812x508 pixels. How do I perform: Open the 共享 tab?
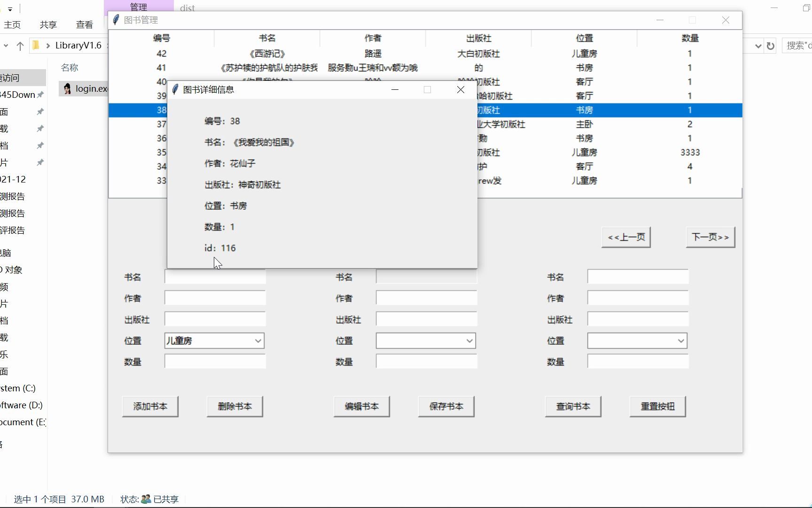(x=47, y=24)
